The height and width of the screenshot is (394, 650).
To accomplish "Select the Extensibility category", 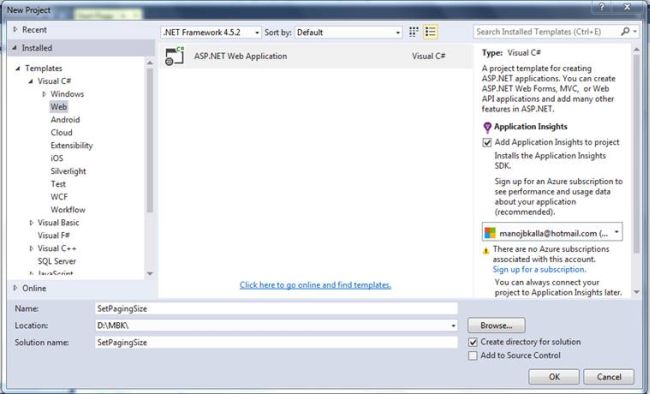I will pos(71,146).
